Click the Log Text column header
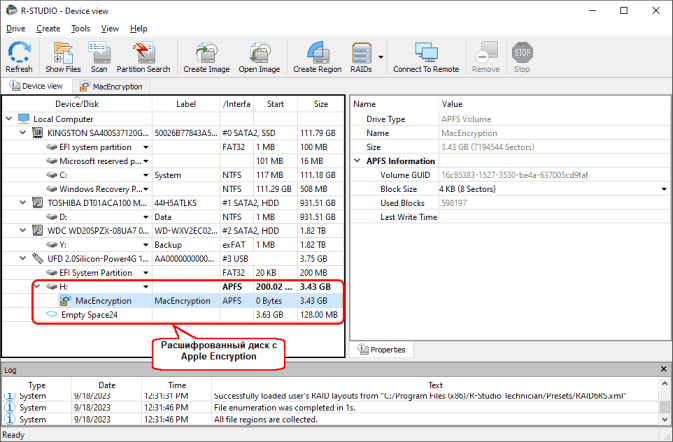 point(435,385)
